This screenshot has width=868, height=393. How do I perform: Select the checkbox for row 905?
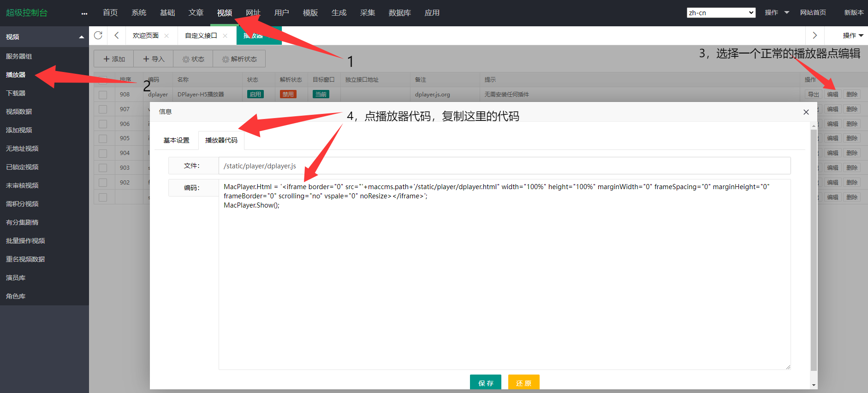click(103, 138)
